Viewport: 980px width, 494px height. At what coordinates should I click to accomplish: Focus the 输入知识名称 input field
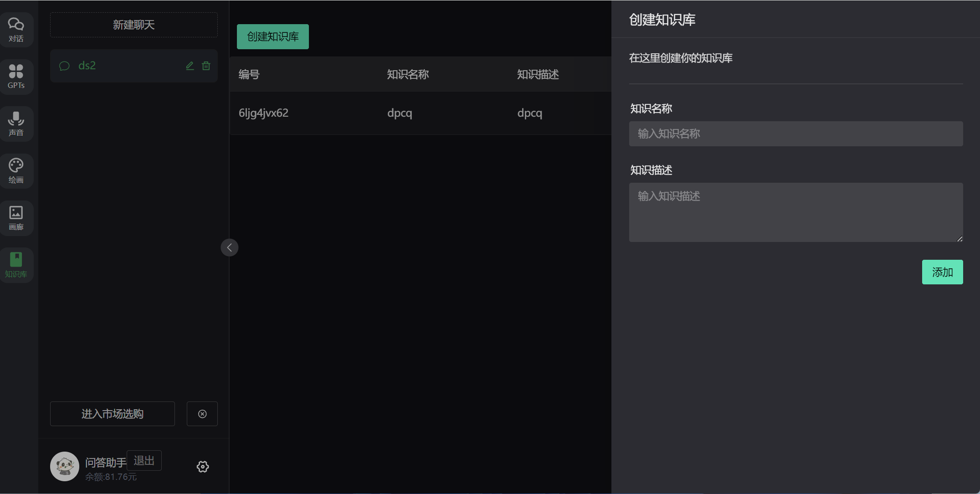coord(795,134)
